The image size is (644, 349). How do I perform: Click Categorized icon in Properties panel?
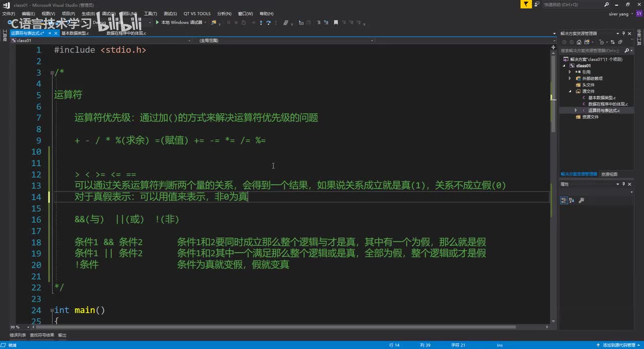(x=564, y=200)
